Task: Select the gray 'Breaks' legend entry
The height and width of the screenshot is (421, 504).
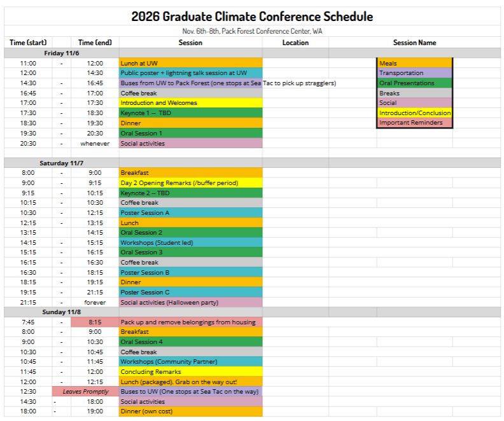Action: (x=414, y=93)
